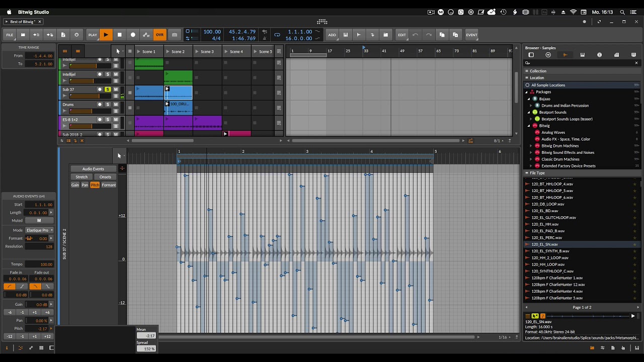Adjust the Drums track volume fader

pyautogui.click(x=90, y=111)
